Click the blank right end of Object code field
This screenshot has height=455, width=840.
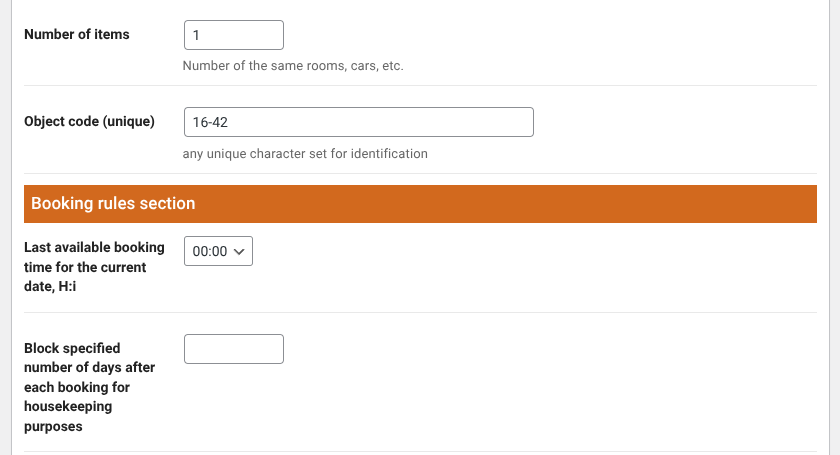tap(500, 122)
